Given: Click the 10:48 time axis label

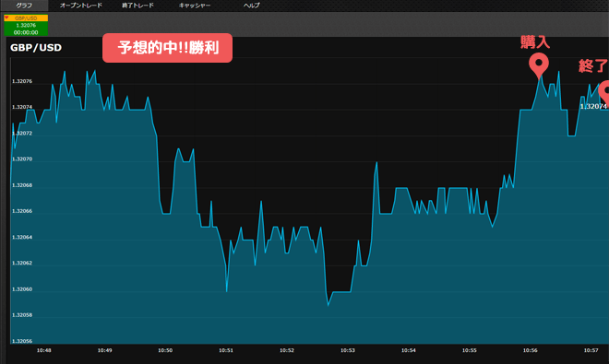Looking at the screenshot, I should (44, 350).
